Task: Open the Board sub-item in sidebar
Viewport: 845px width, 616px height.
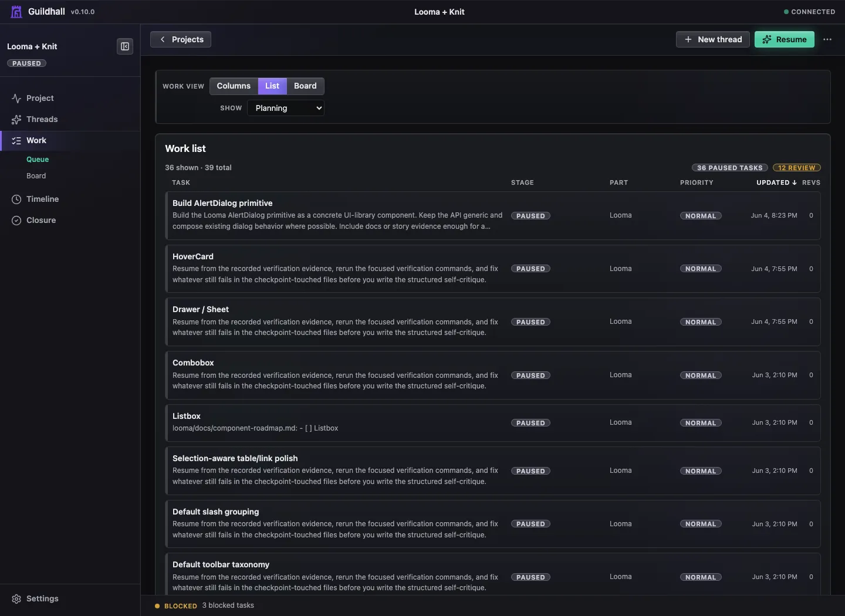Action: [x=36, y=176]
